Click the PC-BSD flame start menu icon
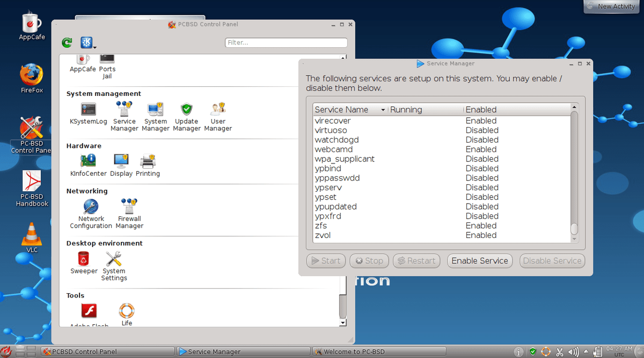644x358 pixels. click(x=6, y=352)
